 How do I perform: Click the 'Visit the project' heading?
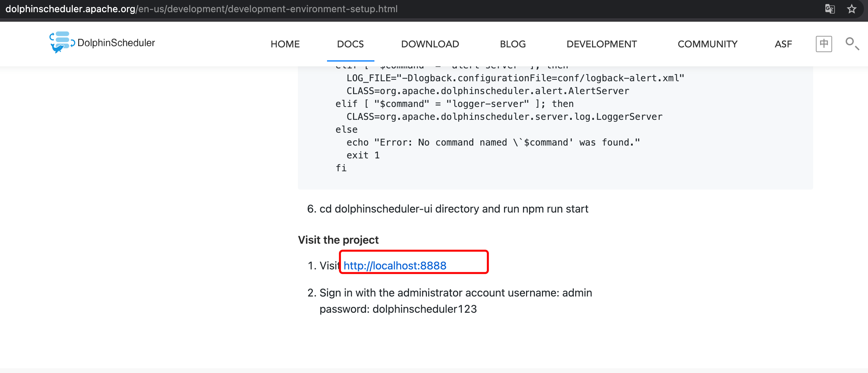[x=338, y=240]
